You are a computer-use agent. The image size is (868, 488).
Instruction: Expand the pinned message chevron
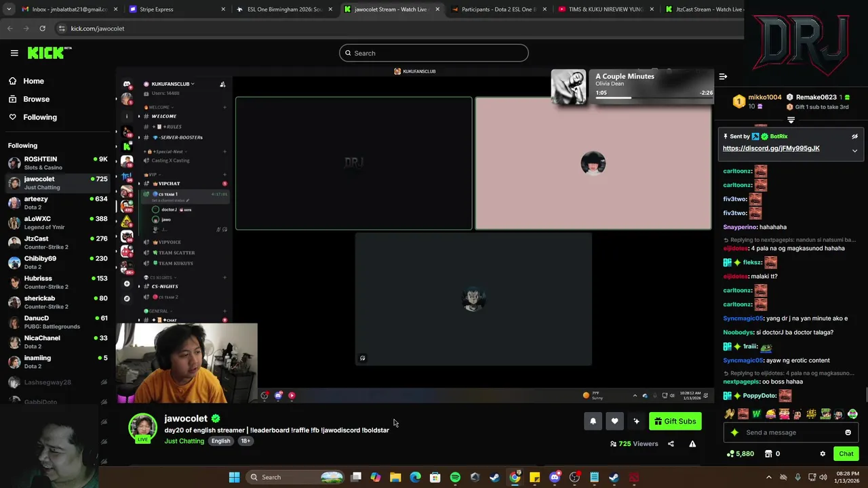(854, 150)
